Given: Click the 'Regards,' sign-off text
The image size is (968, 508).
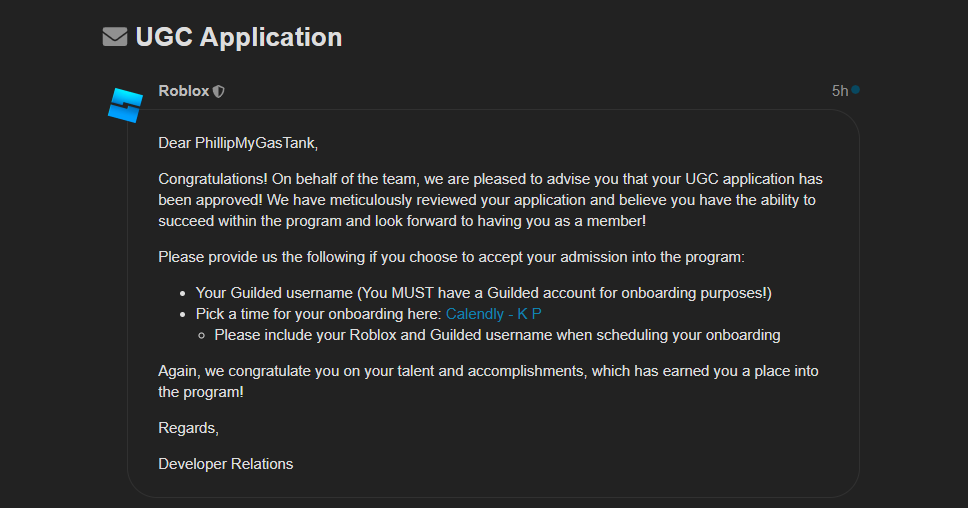Looking at the screenshot, I should 188,428.
